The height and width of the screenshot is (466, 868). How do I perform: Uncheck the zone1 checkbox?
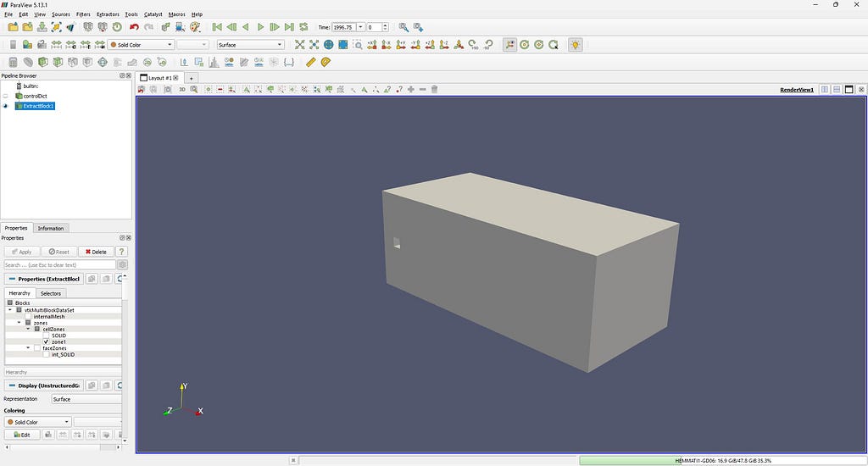click(x=46, y=342)
